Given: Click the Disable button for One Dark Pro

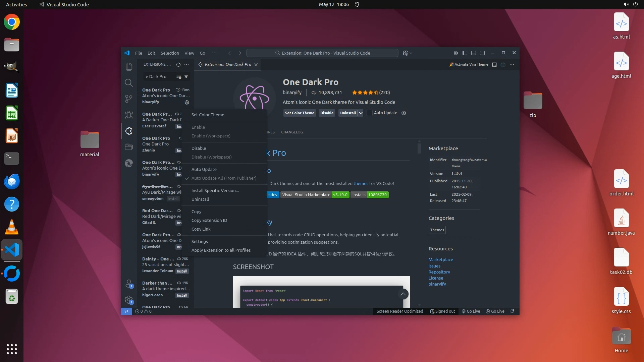Looking at the screenshot, I should [327, 113].
